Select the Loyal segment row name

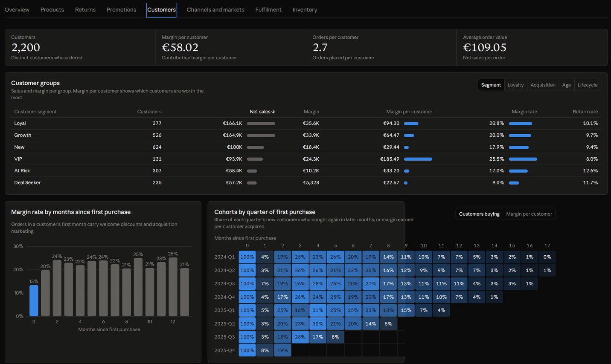tap(20, 123)
